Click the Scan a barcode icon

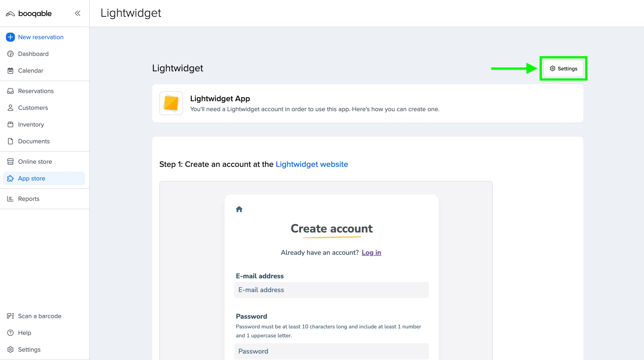(10, 316)
